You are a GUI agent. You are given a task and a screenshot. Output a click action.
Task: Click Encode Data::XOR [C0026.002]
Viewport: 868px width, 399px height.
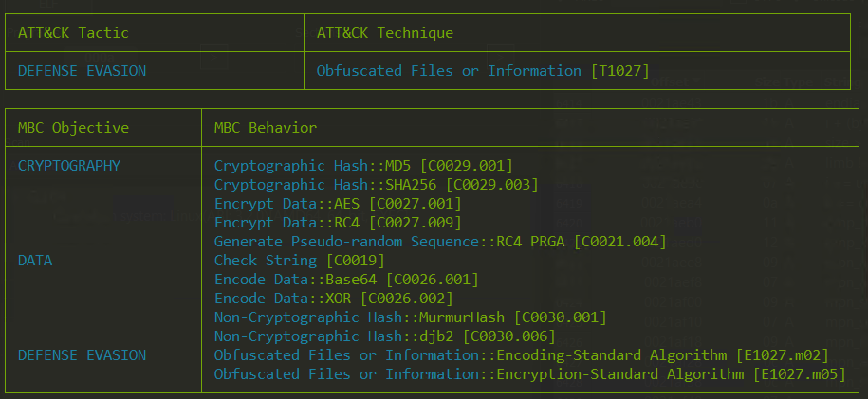pyautogui.click(x=334, y=299)
